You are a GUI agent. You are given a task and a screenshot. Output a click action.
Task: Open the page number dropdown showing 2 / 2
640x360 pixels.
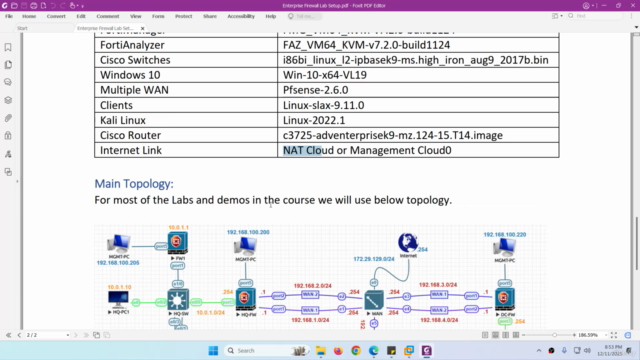click(67, 335)
